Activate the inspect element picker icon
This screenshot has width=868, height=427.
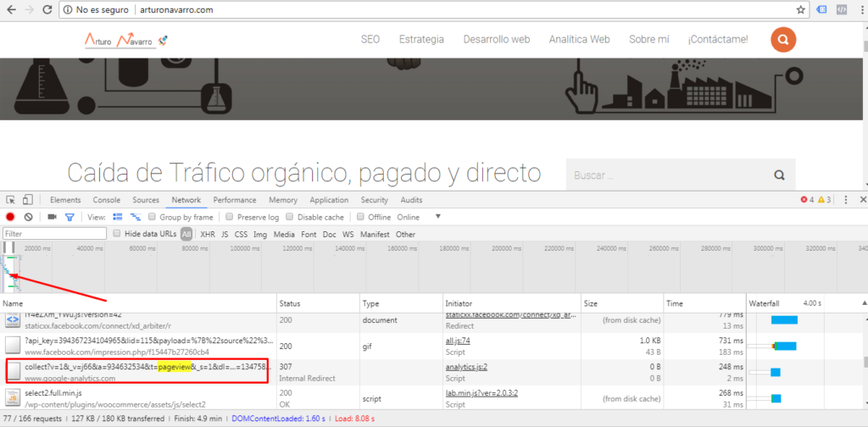[x=10, y=200]
